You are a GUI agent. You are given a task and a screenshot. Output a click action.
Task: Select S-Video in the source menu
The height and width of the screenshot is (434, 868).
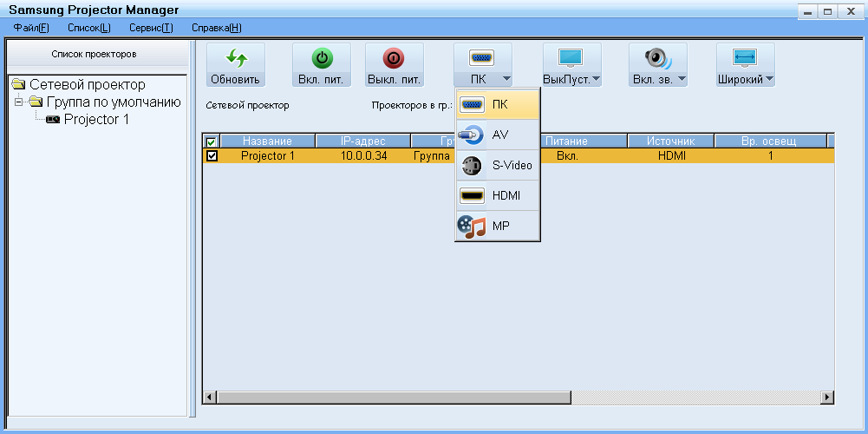497,165
